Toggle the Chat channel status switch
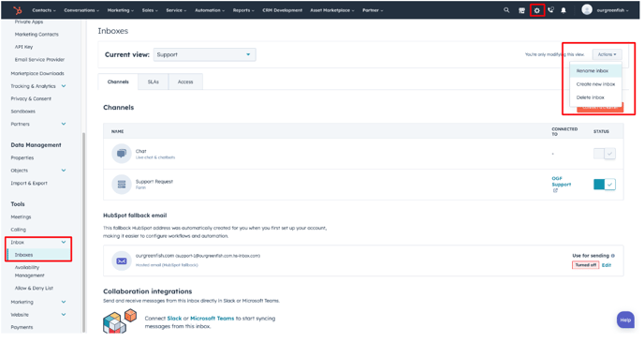The width and height of the screenshot is (644, 342). pos(604,154)
